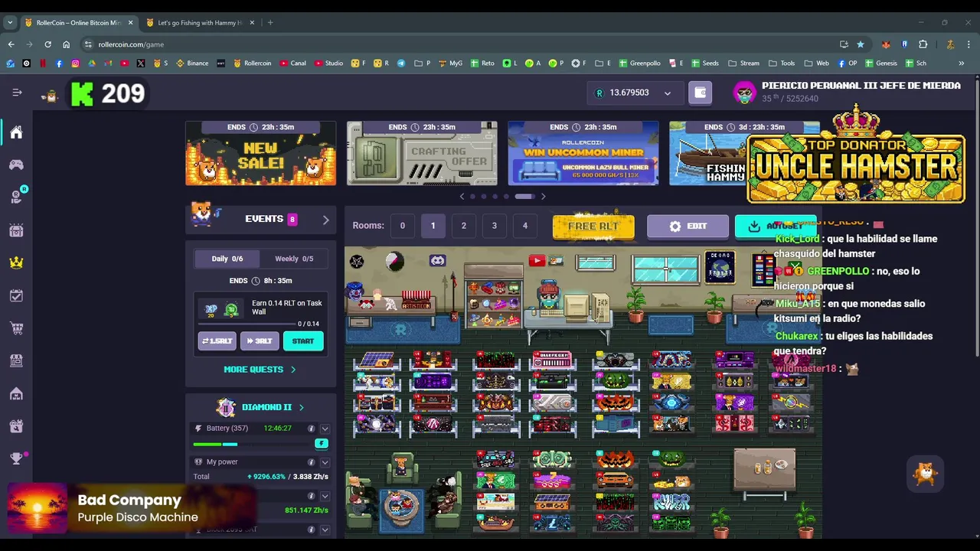Select the first banner carousel dot
The image size is (980, 551).
[472, 197]
